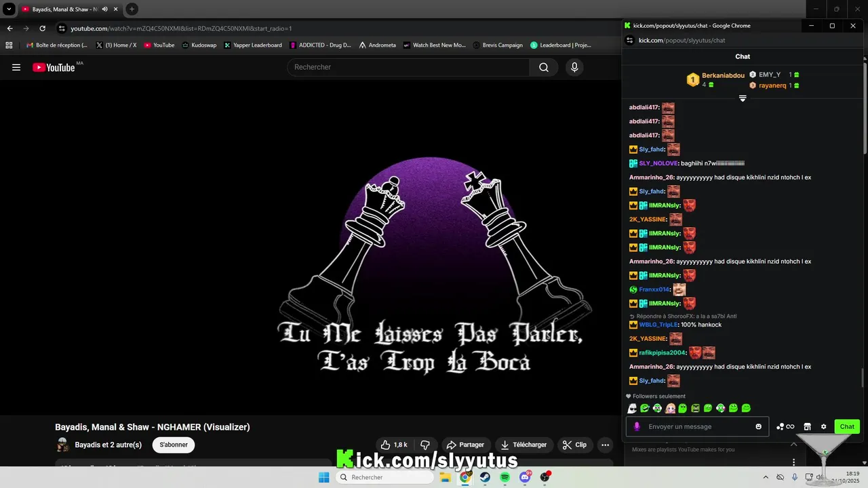The image size is (868, 488).
Task: Open the taskbar clock showing 18:19
Action: click(x=847, y=477)
